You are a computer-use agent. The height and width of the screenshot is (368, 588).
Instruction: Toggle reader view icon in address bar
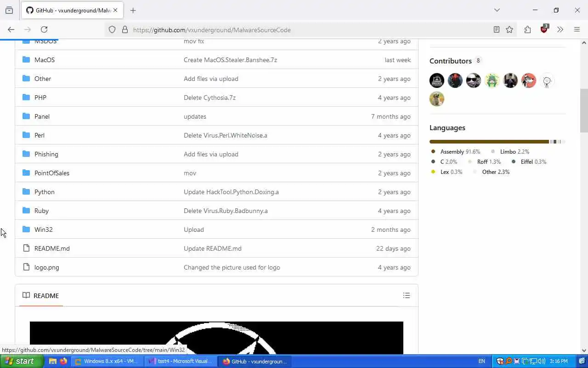click(497, 29)
